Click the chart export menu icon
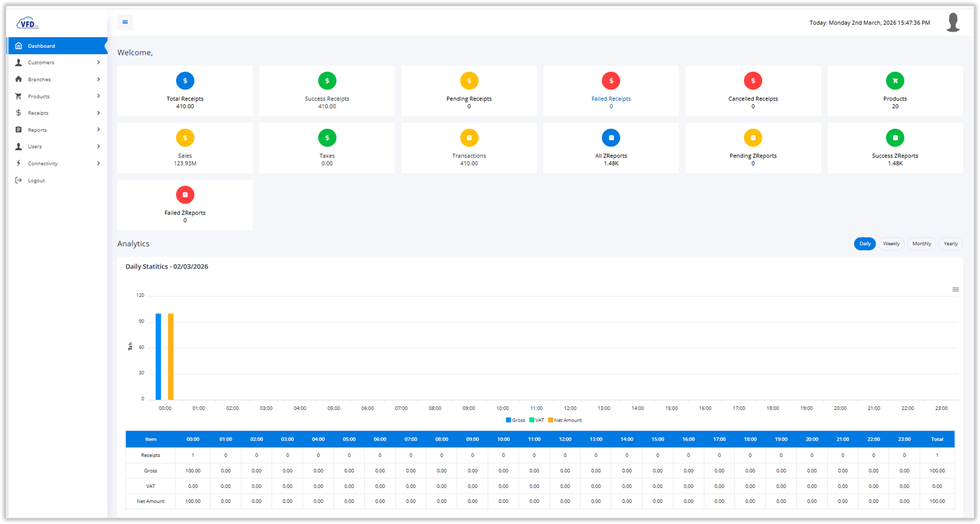The height and width of the screenshot is (524, 980). point(955,289)
